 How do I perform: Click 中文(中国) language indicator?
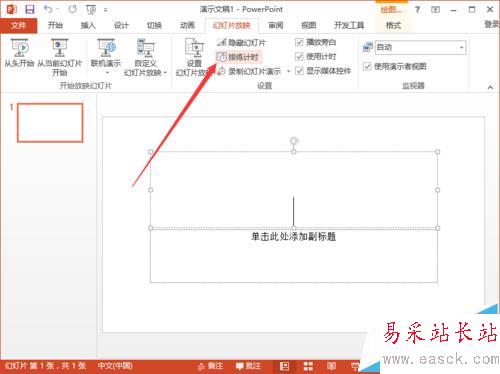coord(115,366)
